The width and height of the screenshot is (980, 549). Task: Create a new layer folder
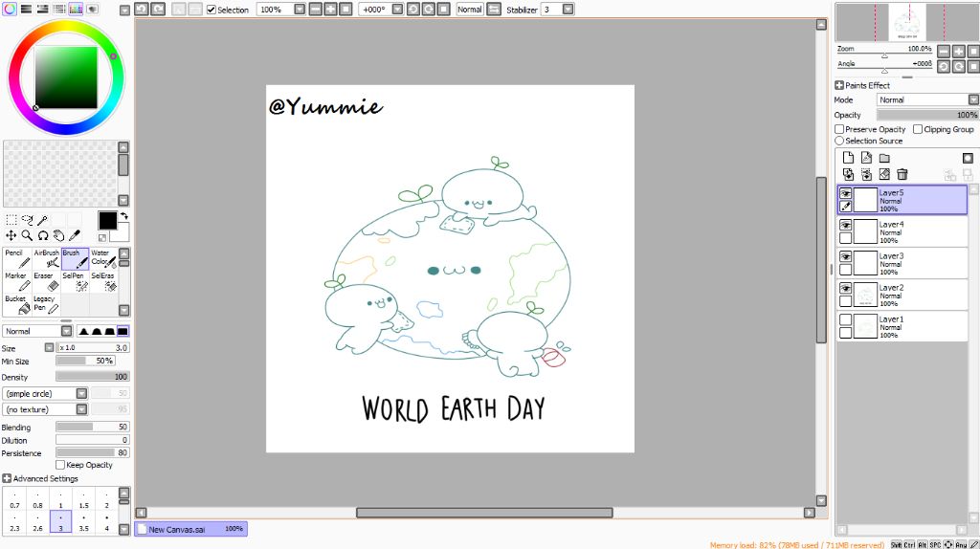[884, 158]
